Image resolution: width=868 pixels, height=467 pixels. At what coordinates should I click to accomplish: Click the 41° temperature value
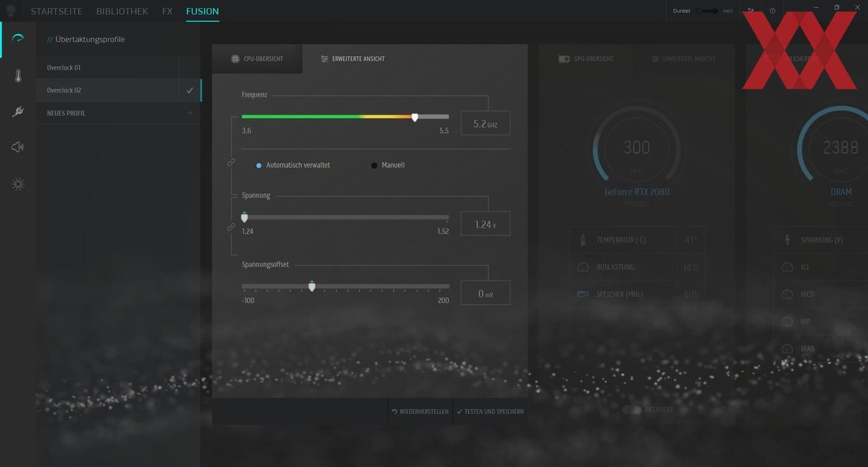[691, 241]
